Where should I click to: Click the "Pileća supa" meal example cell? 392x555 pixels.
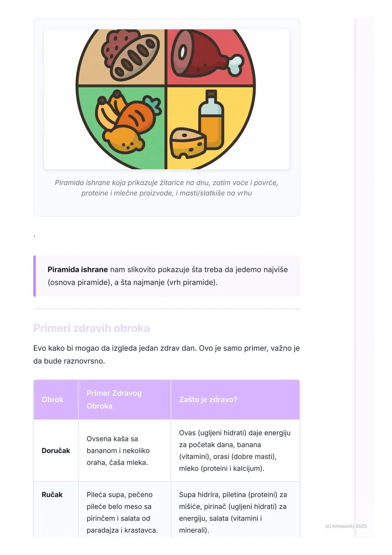[122, 512]
